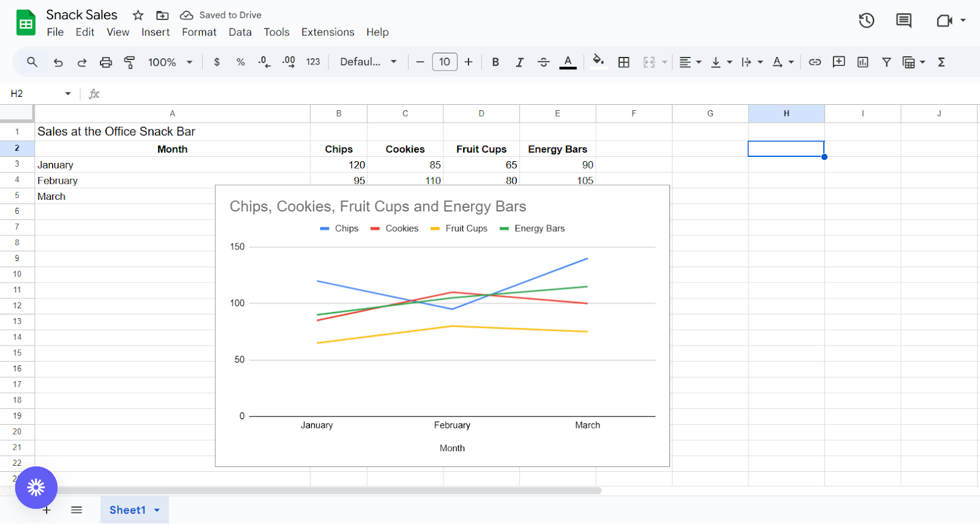The width and height of the screenshot is (980, 524).
Task: Open the Help menu
Action: pyautogui.click(x=377, y=32)
